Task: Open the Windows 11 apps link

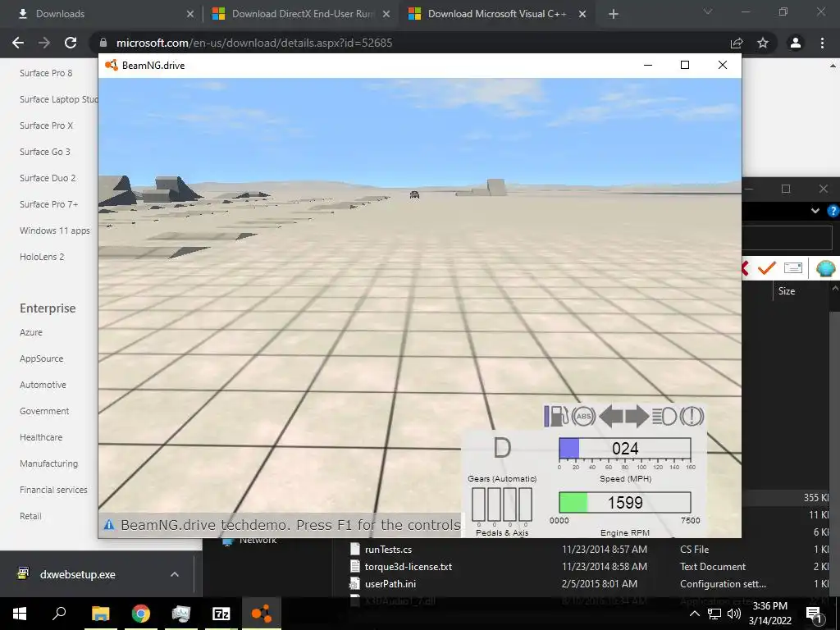Action: pos(55,231)
